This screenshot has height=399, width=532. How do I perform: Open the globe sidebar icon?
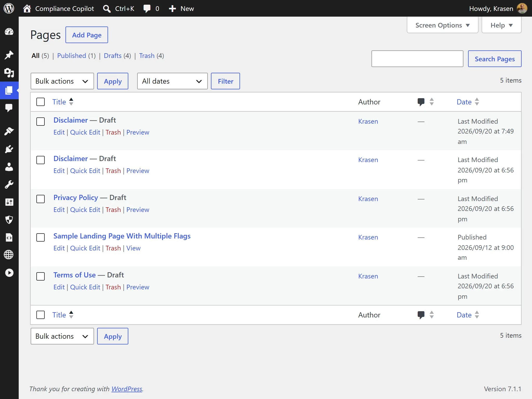click(9, 255)
